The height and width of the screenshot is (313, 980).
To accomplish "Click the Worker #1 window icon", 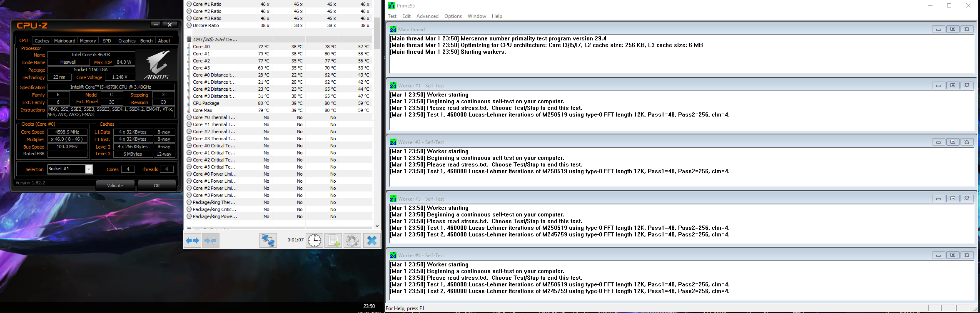I will tap(393, 85).
